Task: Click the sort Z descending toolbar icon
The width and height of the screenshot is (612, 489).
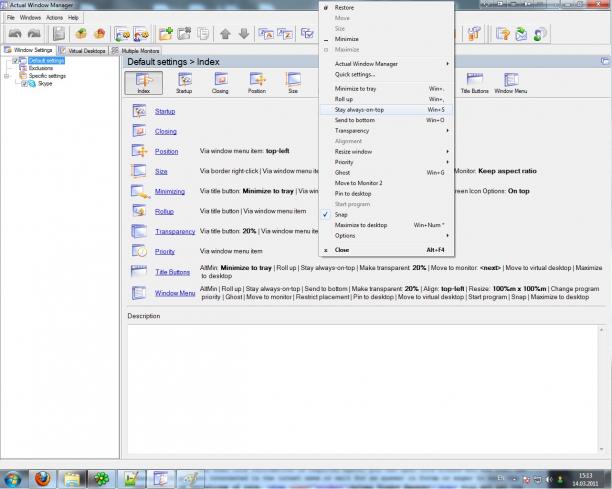Action: (285, 34)
